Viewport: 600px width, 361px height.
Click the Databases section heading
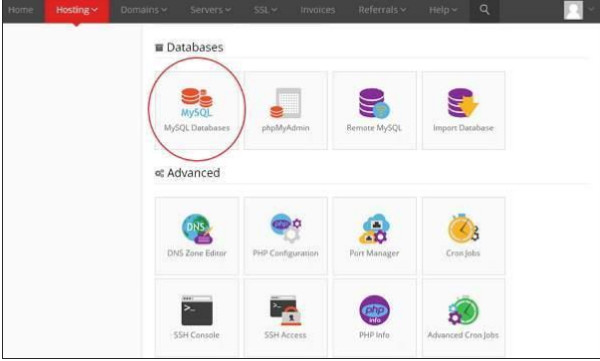189,47
